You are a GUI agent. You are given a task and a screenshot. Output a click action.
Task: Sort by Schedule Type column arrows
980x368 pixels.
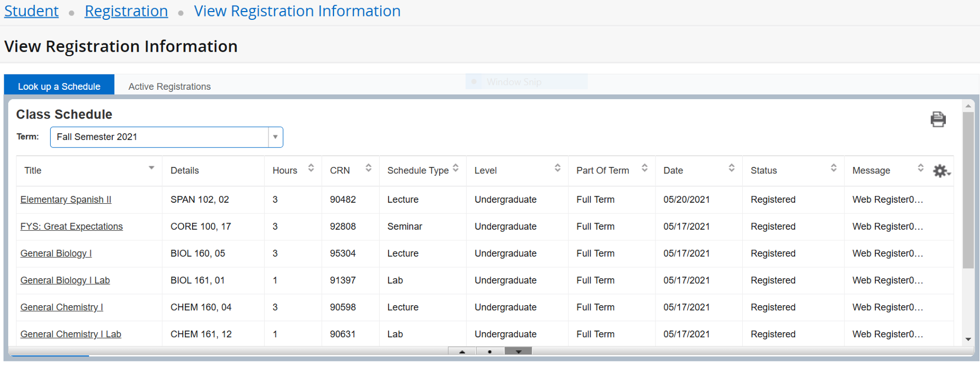coord(456,168)
